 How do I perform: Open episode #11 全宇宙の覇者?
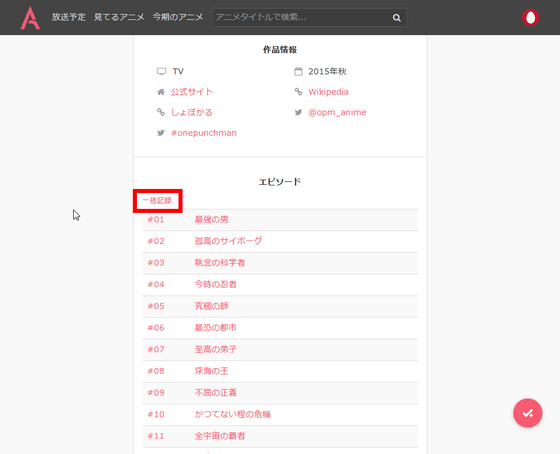tap(280, 436)
